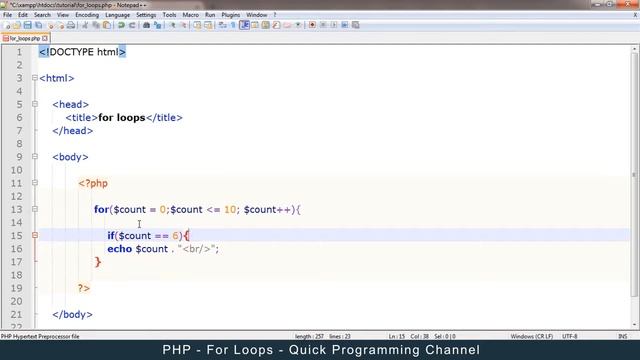Click the vertical scrollbar thumb
The image size is (640, 360).
(634, 175)
